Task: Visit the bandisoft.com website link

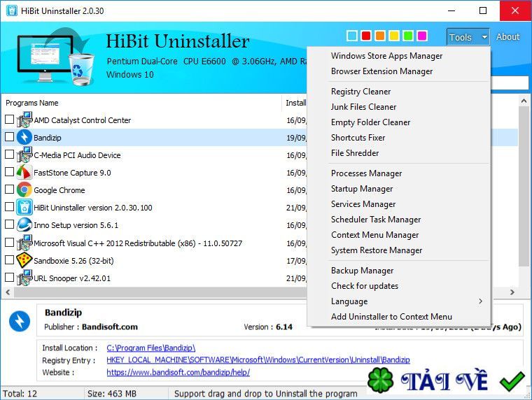Action: click(178, 372)
